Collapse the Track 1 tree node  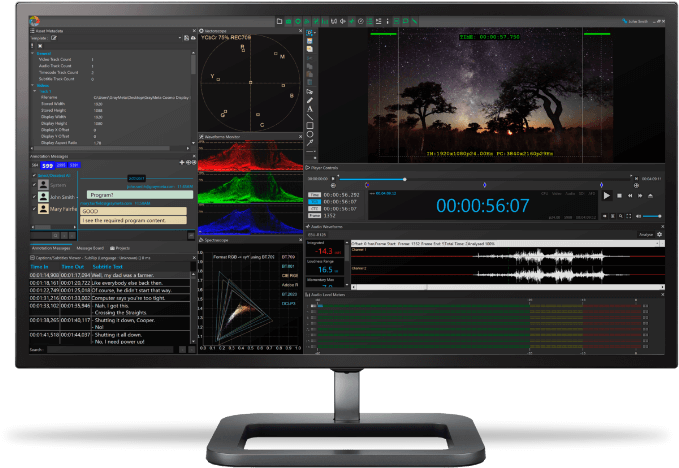pyautogui.click(x=35, y=91)
